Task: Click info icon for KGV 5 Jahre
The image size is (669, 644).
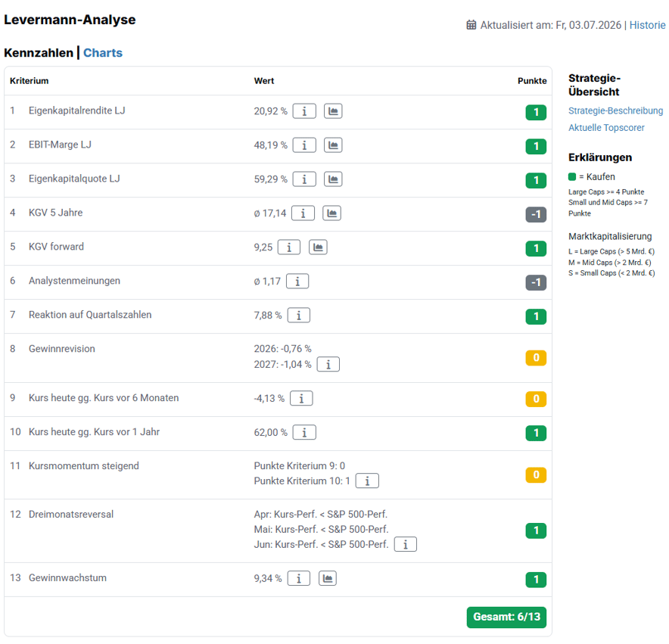Action: (x=303, y=213)
